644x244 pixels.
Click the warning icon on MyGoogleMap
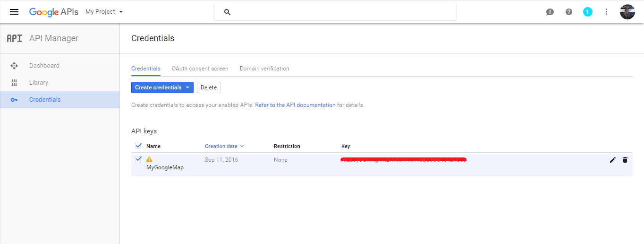coord(149,159)
